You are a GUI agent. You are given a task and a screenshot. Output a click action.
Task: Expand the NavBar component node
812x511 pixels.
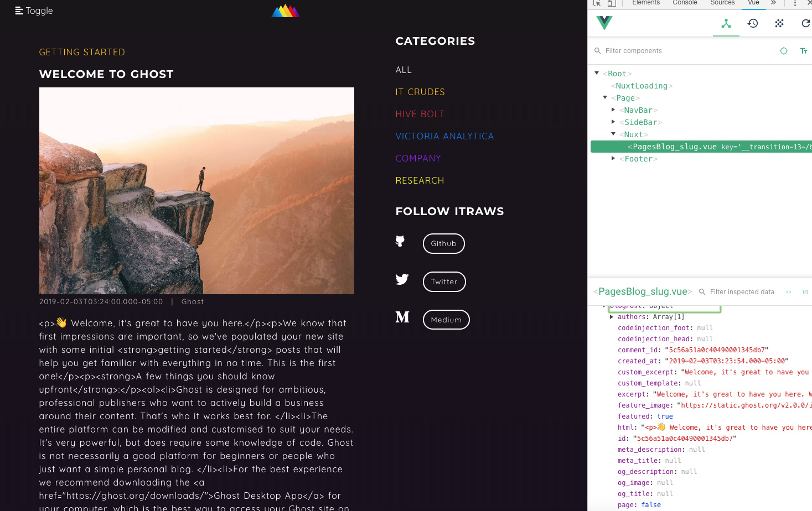(x=613, y=109)
